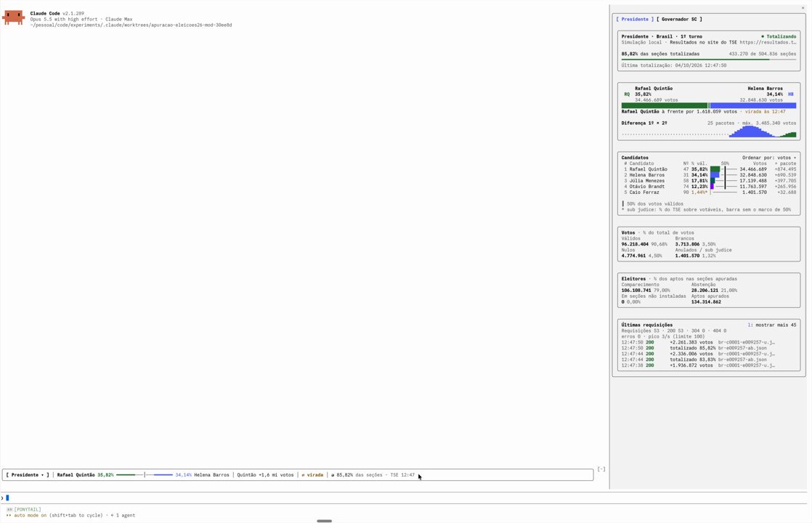Select the Otávio Brandt candidate row

tap(709, 187)
